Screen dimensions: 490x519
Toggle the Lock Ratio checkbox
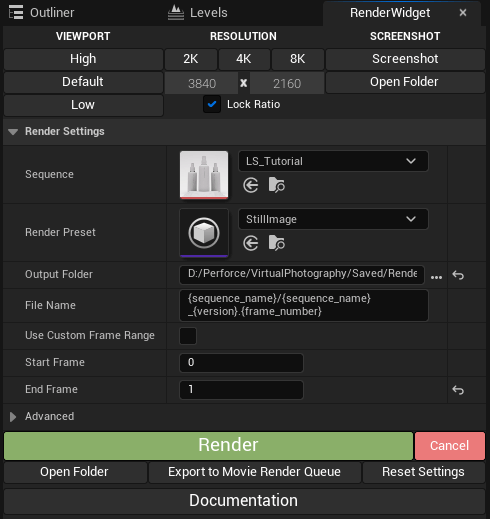(x=212, y=104)
